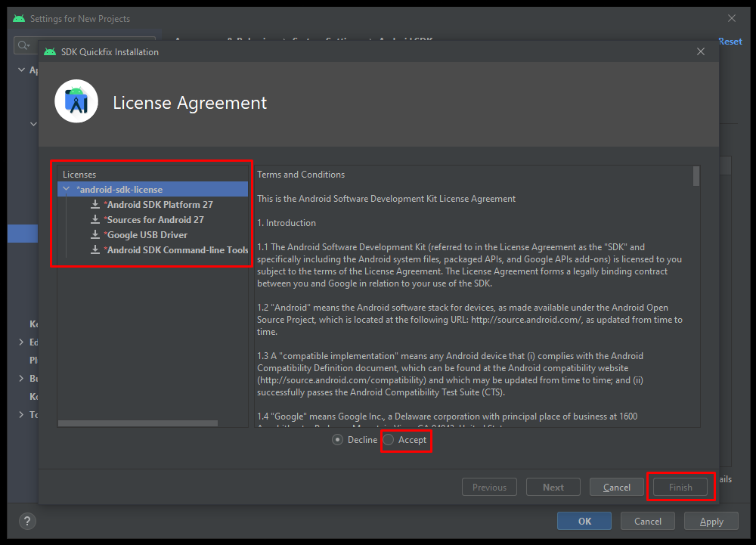The image size is (756, 545).
Task: Select the android-sdk-license row
Action: [153, 189]
